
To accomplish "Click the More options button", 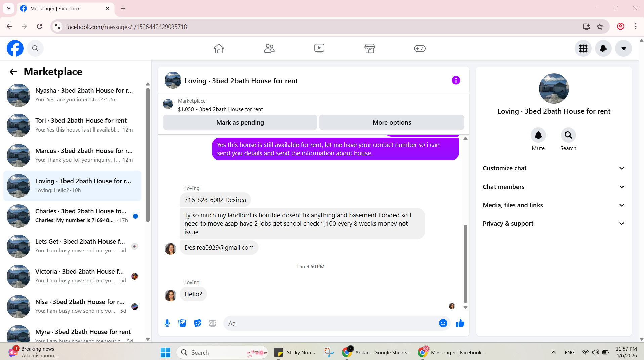I will pos(392,122).
